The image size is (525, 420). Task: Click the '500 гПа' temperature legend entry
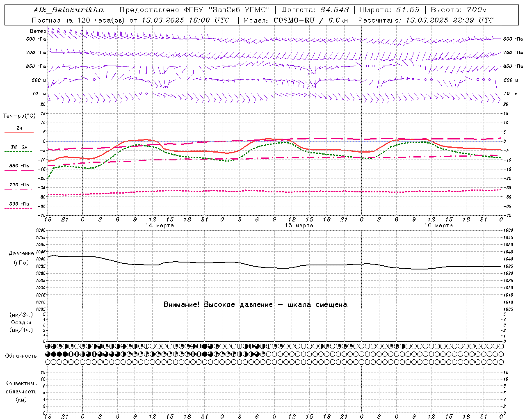(x=19, y=203)
